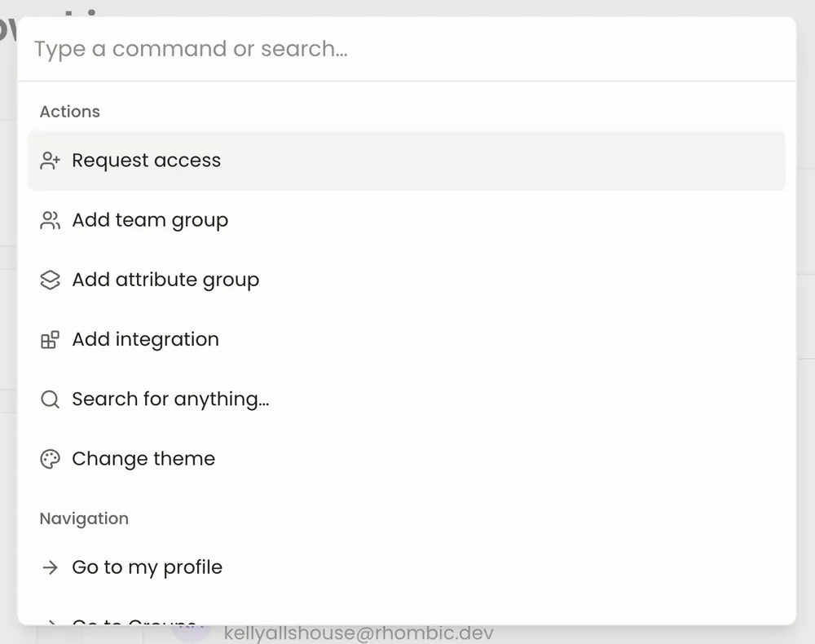Click the user-plus icon beside Request access
The height and width of the screenshot is (644, 815).
tap(51, 161)
